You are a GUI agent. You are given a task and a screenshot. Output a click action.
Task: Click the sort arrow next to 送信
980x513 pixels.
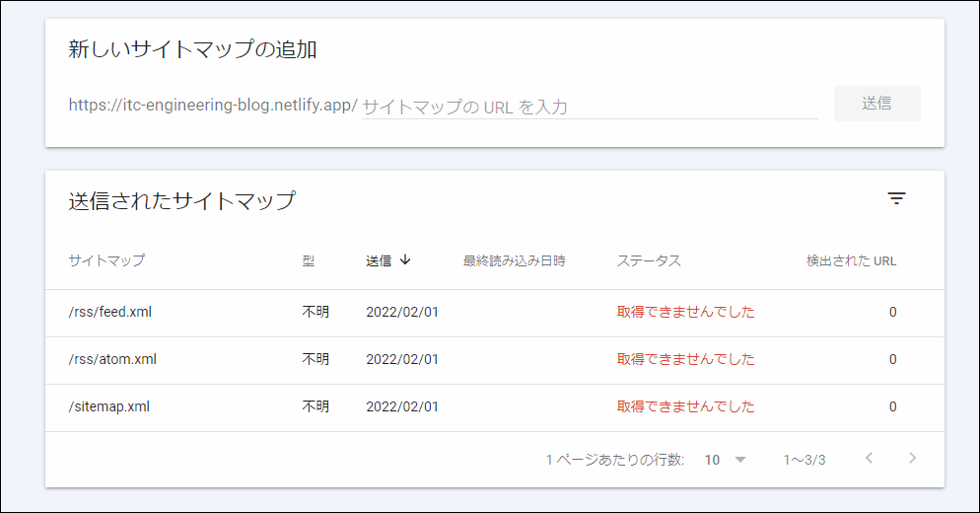405,259
